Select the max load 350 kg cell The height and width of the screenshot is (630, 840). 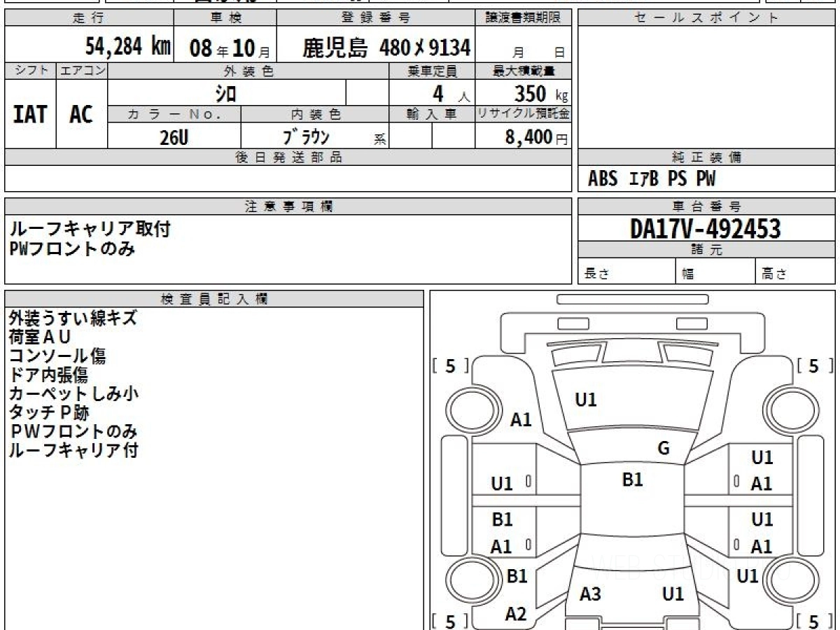coord(540,93)
